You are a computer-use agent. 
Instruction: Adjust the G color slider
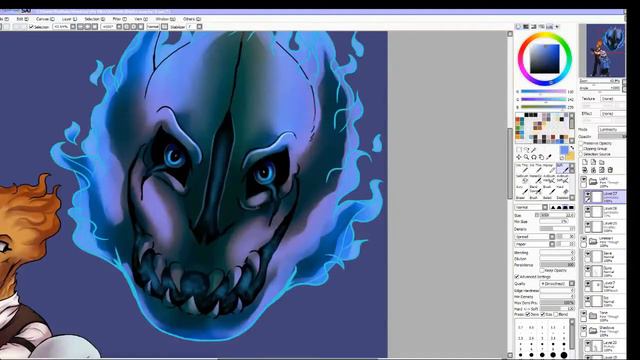(x=544, y=99)
